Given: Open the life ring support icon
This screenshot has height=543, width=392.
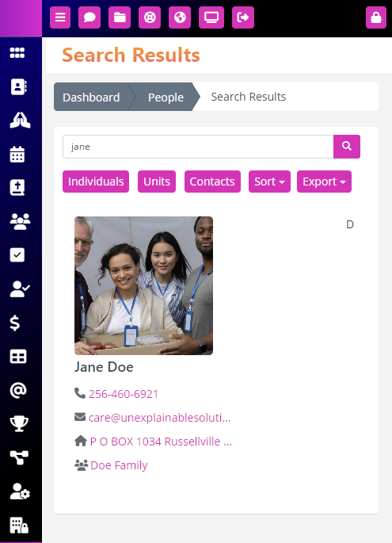Looking at the screenshot, I should pyautogui.click(x=150, y=17).
